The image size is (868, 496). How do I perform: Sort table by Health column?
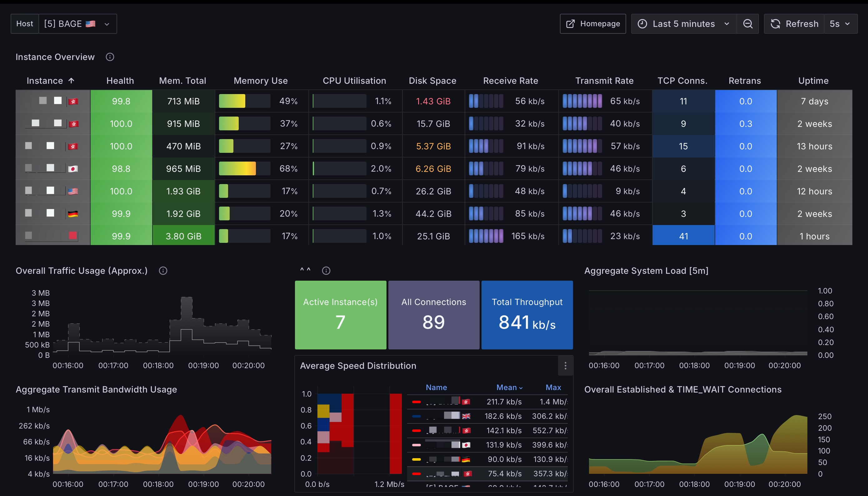coord(120,81)
